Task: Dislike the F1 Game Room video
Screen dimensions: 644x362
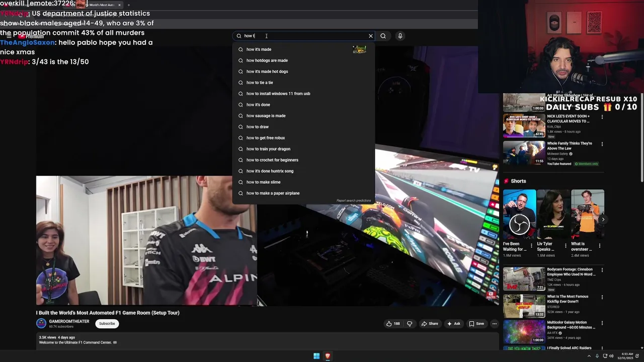Action: [410, 324]
